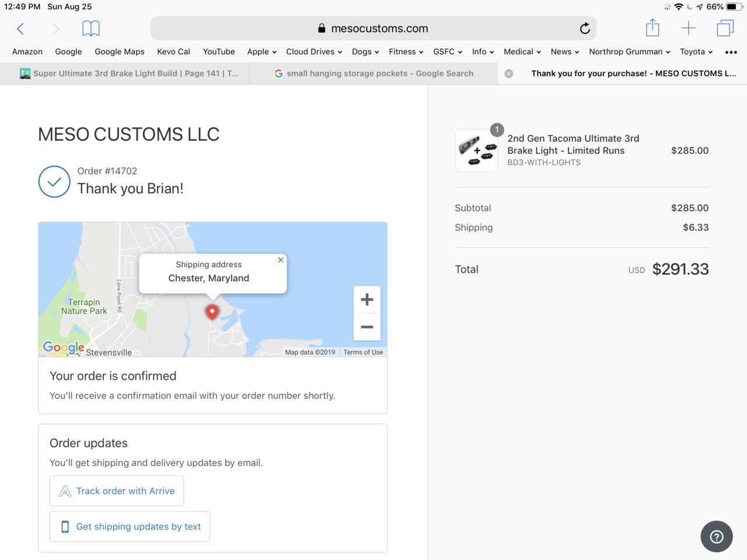Zoom in on the map with the plus

click(x=367, y=300)
